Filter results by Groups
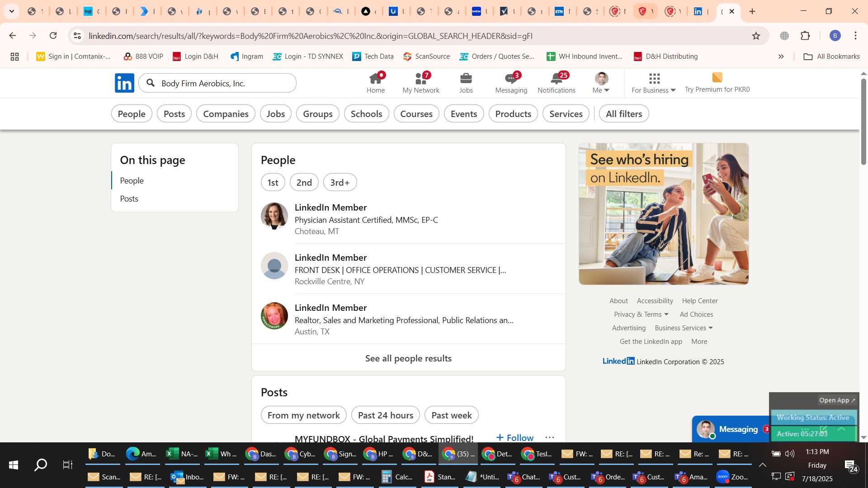Screen dimensions: 868x488 click(318, 114)
